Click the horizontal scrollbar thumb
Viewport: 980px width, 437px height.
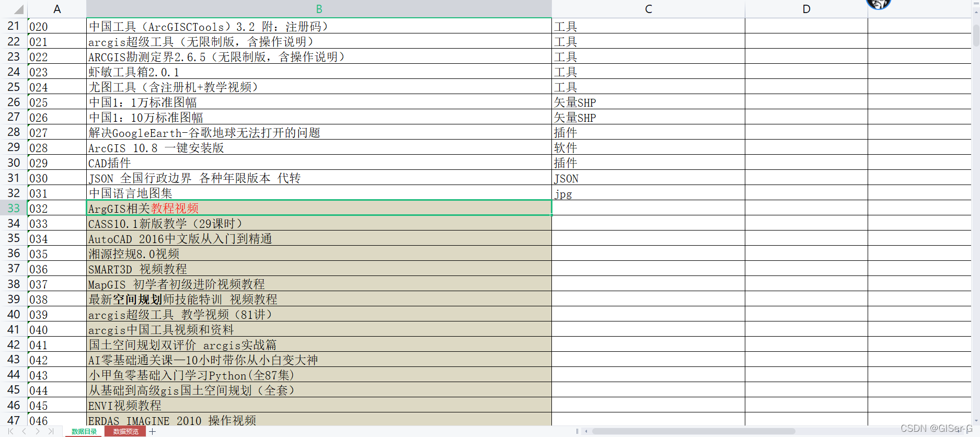693,431
